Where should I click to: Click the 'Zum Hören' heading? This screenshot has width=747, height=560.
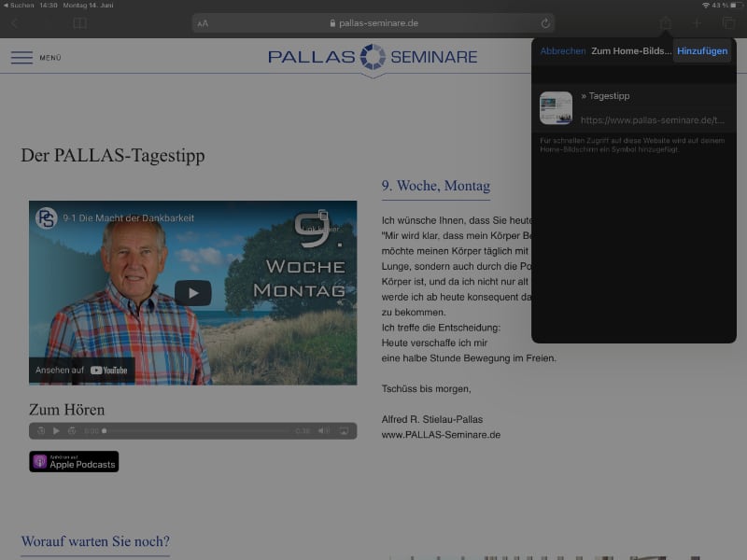66,410
